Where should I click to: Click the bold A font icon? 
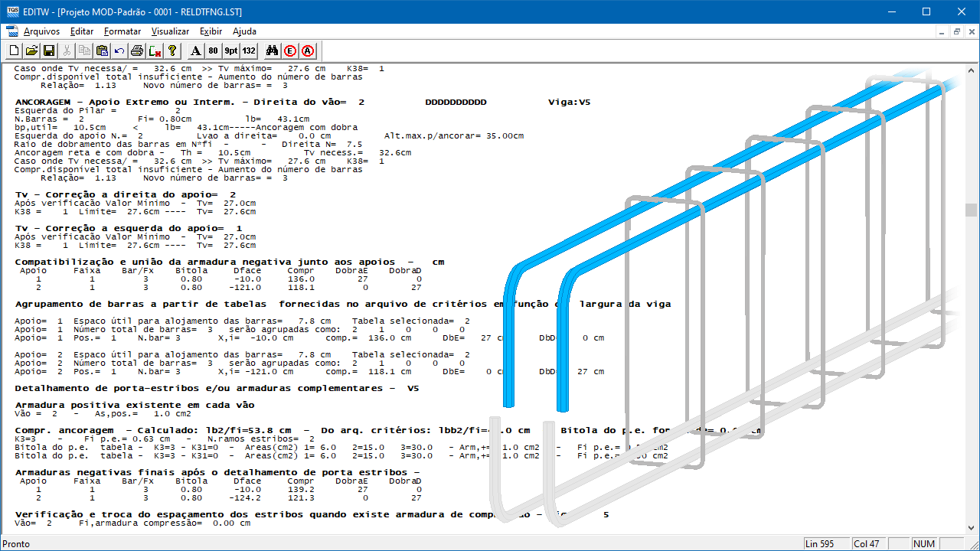coord(196,51)
